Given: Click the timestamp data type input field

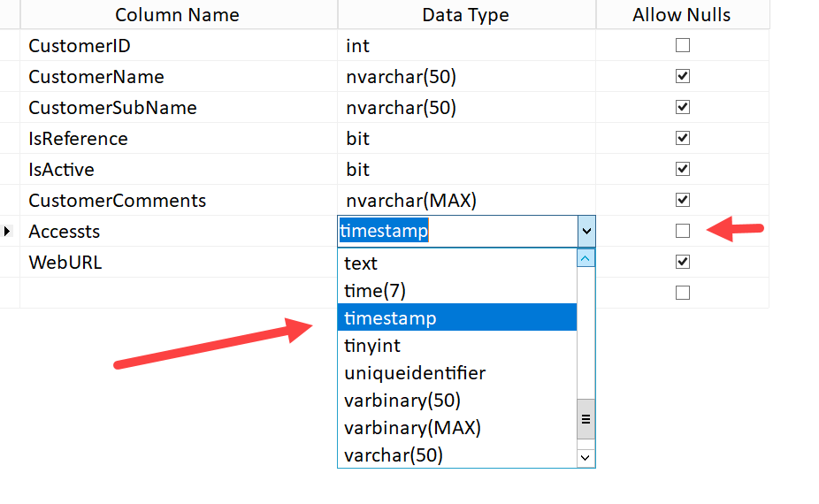Looking at the screenshot, I should click(x=458, y=231).
